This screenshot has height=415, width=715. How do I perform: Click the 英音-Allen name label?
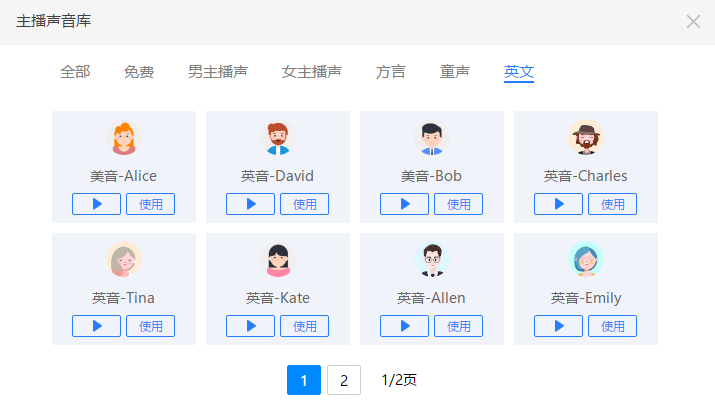(431, 298)
